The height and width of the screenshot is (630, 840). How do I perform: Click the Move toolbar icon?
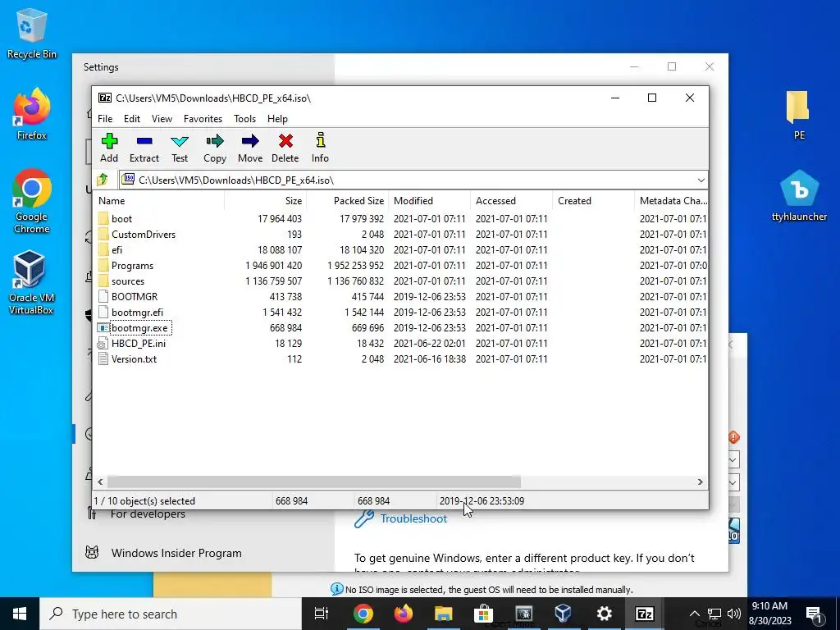[x=250, y=148]
